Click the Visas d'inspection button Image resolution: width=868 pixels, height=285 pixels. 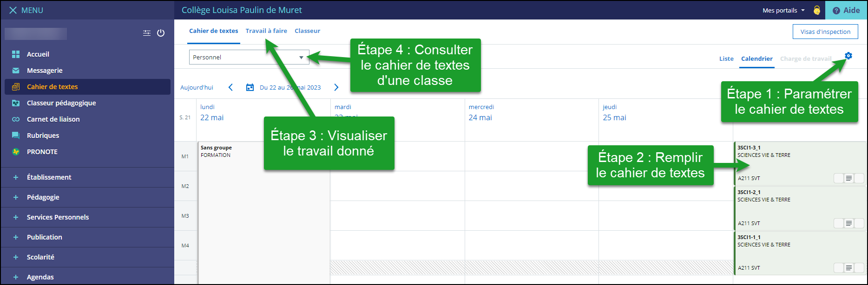tap(825, 32)
